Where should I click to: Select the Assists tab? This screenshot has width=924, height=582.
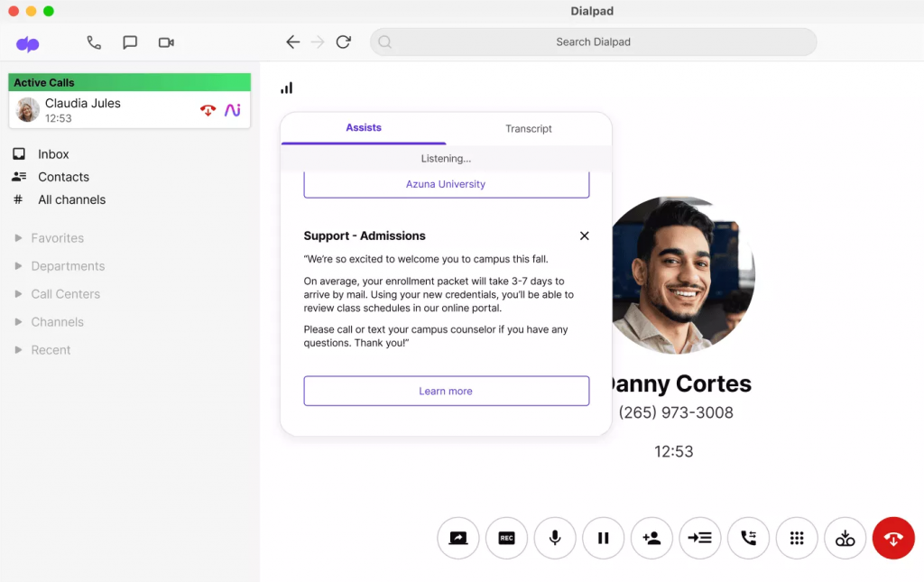pyautogui.click(x=364, y=128)
